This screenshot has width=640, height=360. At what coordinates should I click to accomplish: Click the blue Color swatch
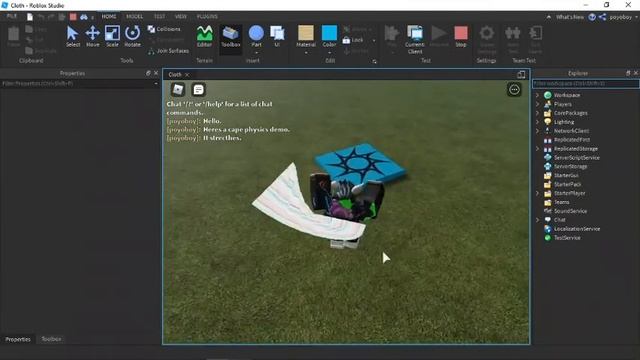pyautogui.click(x=329, y=33)
